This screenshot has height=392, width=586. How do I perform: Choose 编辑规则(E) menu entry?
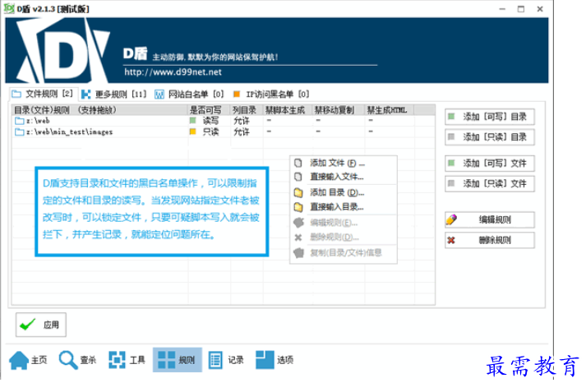coord(343,223)
